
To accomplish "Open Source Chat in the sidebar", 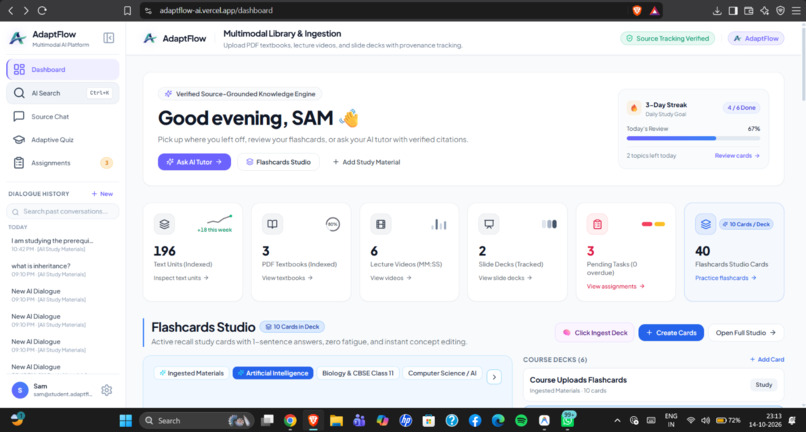I will pyautogui.click(x=63, y=117).
